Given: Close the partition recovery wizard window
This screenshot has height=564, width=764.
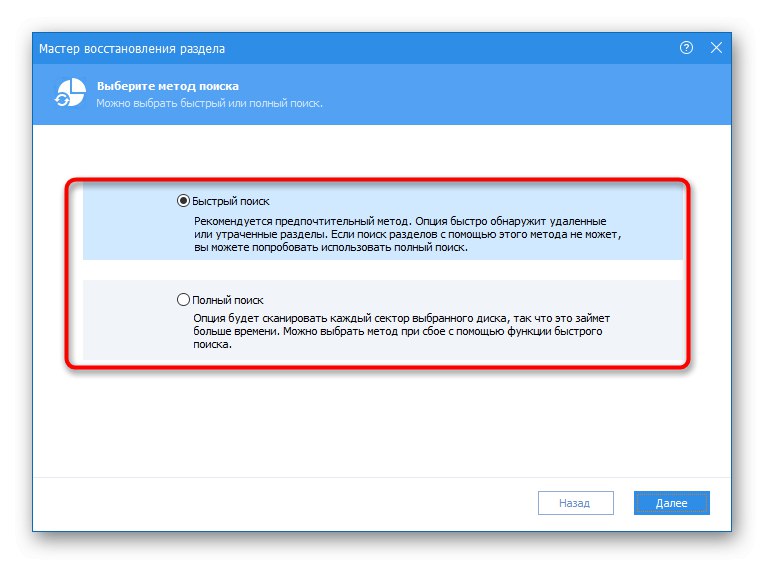Looking at the screenshot, I should (716, 47).
